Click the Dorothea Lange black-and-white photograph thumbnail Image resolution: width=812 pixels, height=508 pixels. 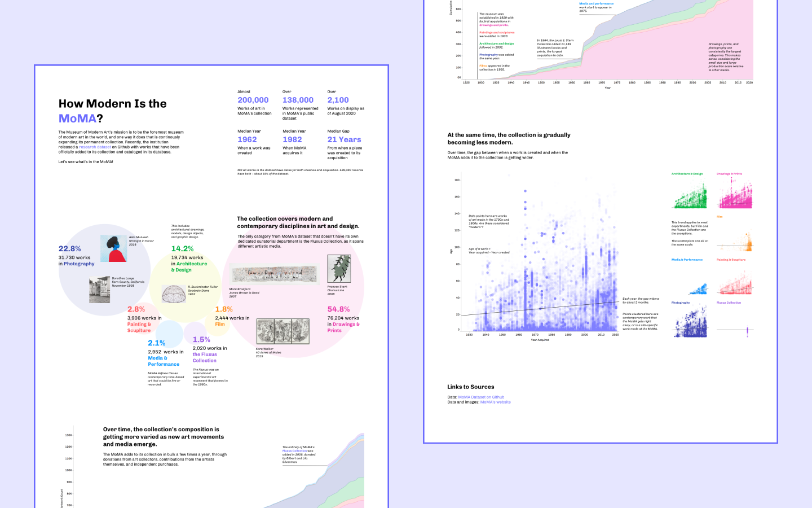pos(100,290)
